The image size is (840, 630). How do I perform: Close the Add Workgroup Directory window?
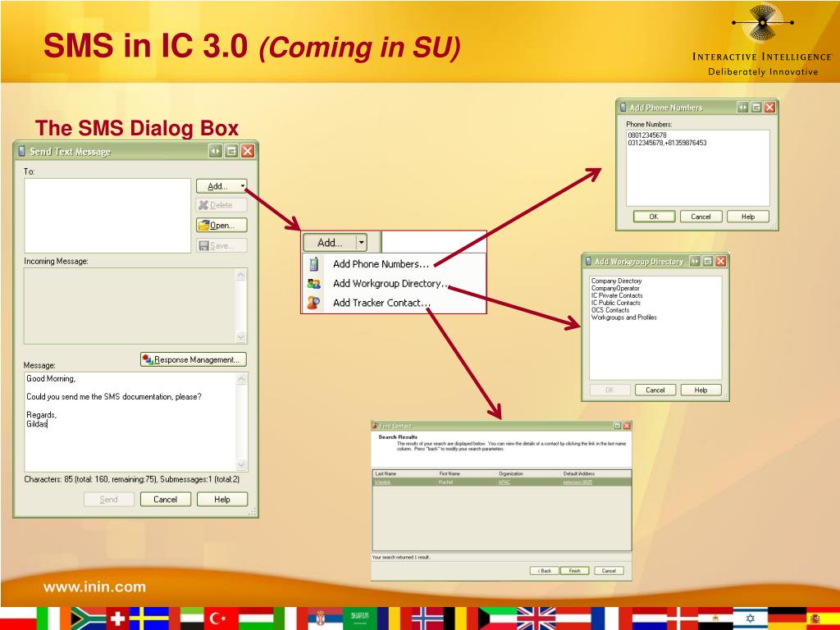[720, 261]
